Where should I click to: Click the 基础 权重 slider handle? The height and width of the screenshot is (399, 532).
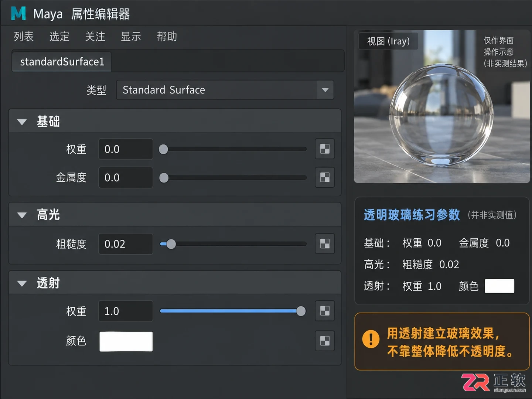163,149
